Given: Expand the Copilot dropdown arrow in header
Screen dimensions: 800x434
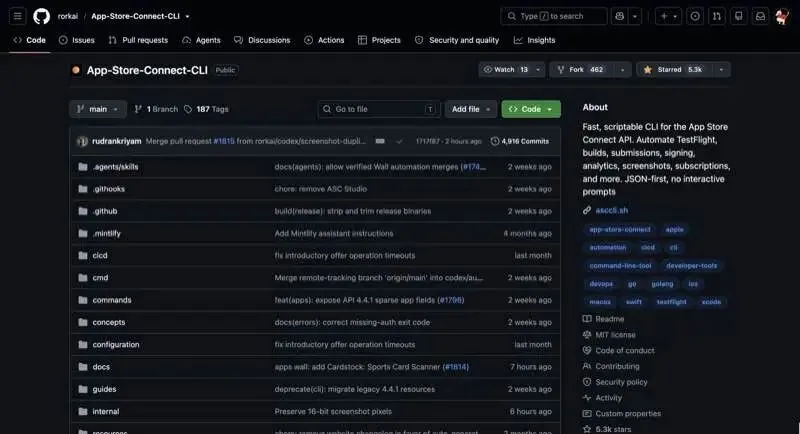Looking at the screenshot, I should (x=635, y=16).
